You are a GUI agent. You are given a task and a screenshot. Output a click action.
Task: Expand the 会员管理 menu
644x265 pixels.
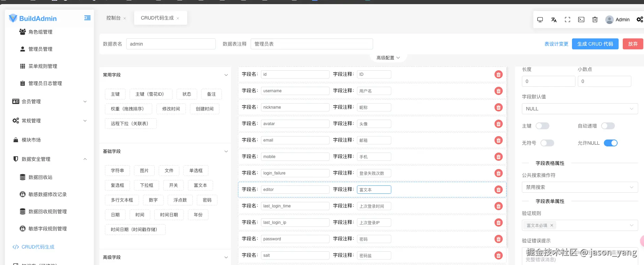[49, 101]
